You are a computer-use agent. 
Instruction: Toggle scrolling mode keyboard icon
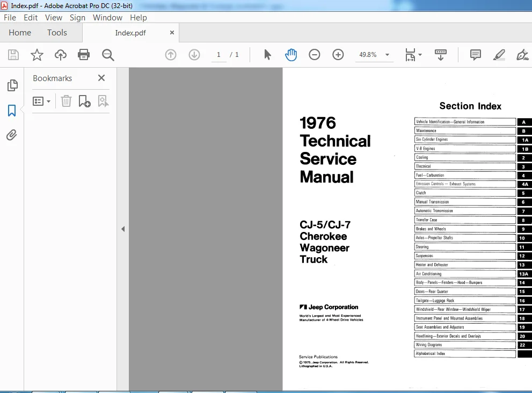click(x=440, y=55)
